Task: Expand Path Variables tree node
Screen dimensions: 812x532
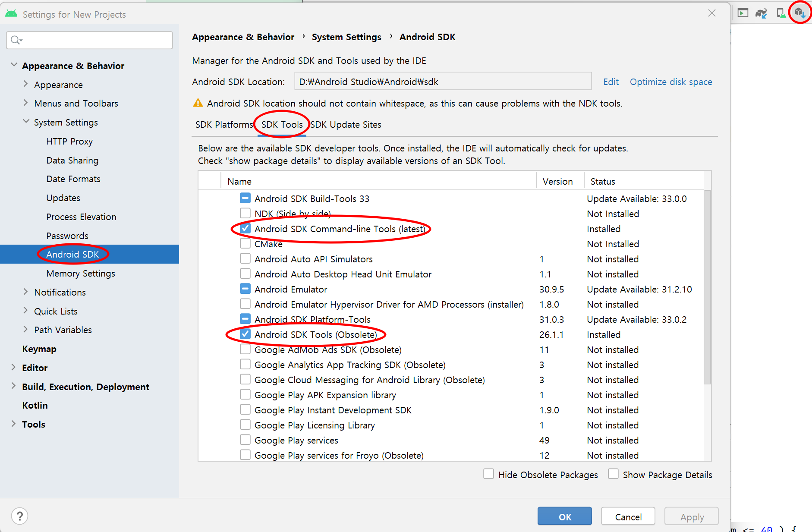Action: 25,329
